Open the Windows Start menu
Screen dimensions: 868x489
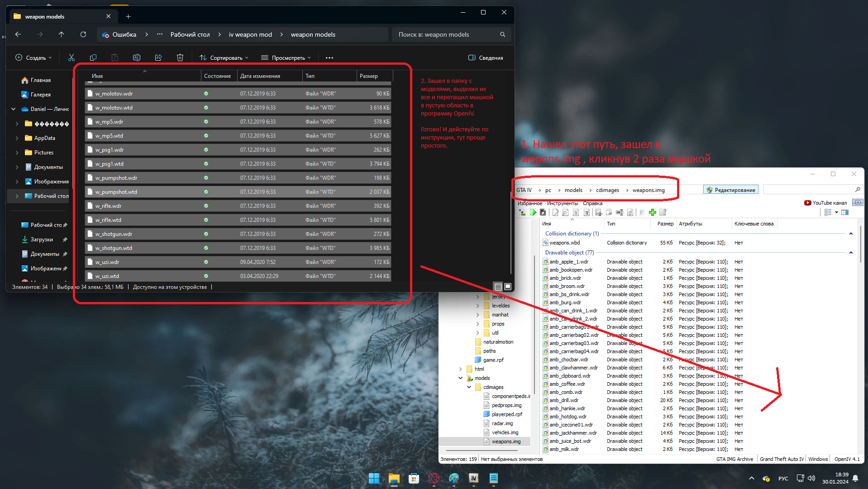coord(374,478)
